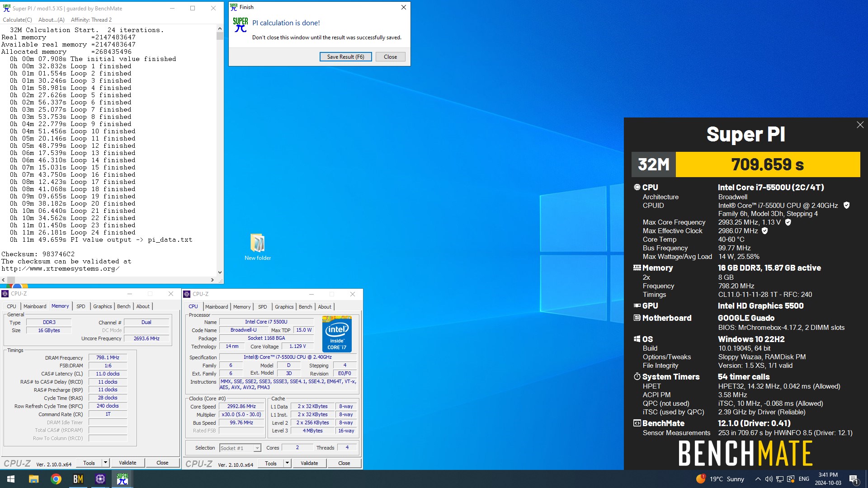Open File Explorer from taskbar
Viewport: 868px width, 488px height.
(33, 479)
